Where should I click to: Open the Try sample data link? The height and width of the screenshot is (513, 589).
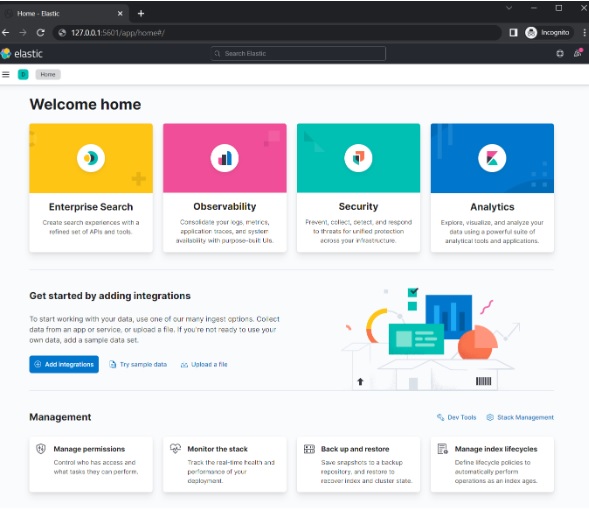(138, 364)
